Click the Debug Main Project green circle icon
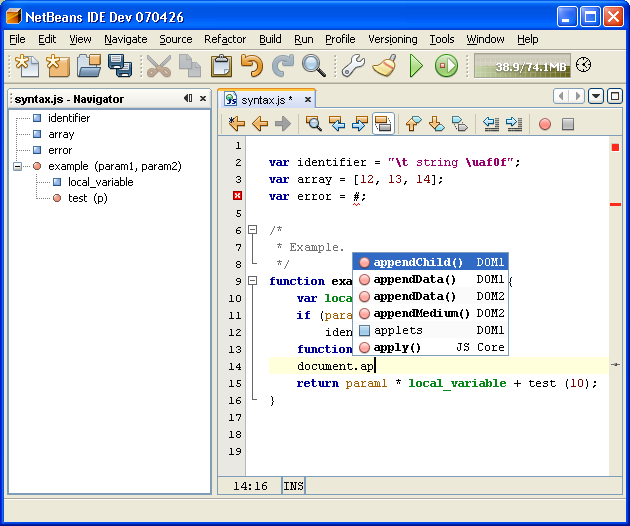Screen dimensions: 630x526 pyautogui.click(x=446, y=65)
